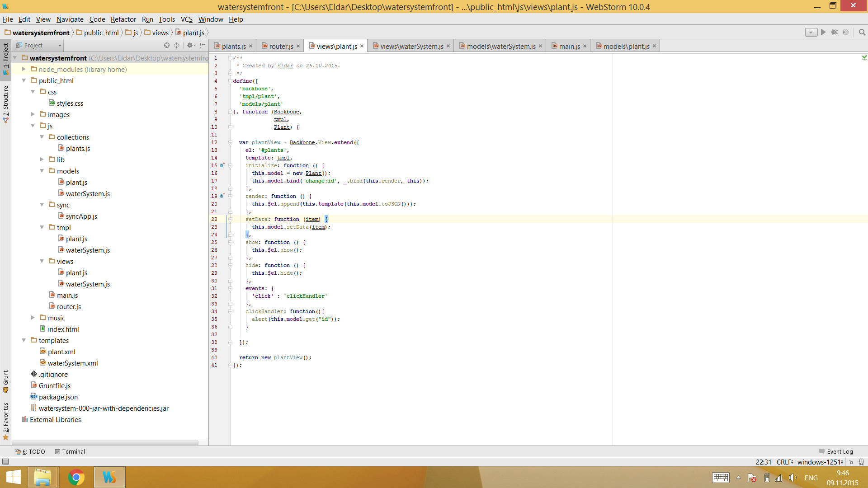Open Search Everywhere magnifier
This screenshot has height=488, width=868.
pos(862,32)
